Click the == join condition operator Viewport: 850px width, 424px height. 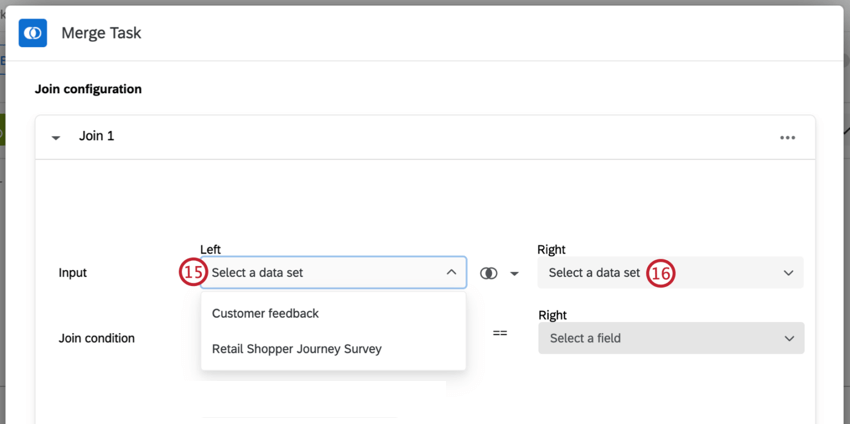pyautogui.click(x=500, y=332)
